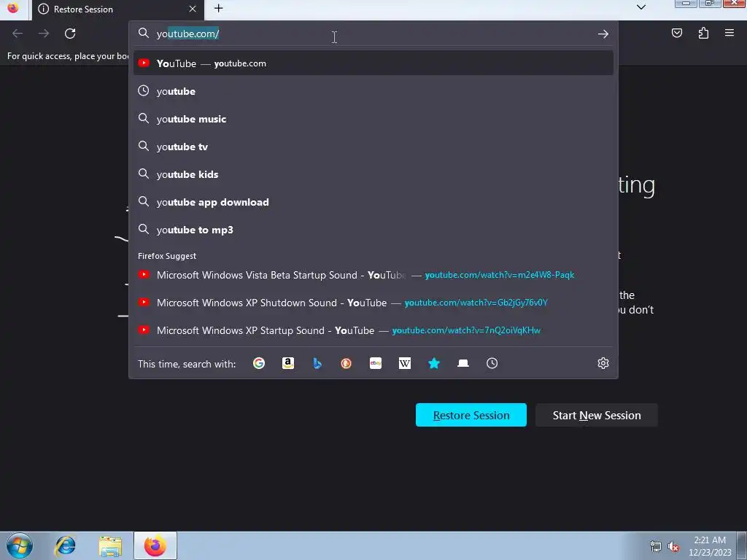Open the taskbar clock showing 2:21 AM
Screen dimensions: 747x560
coord(710,546)
